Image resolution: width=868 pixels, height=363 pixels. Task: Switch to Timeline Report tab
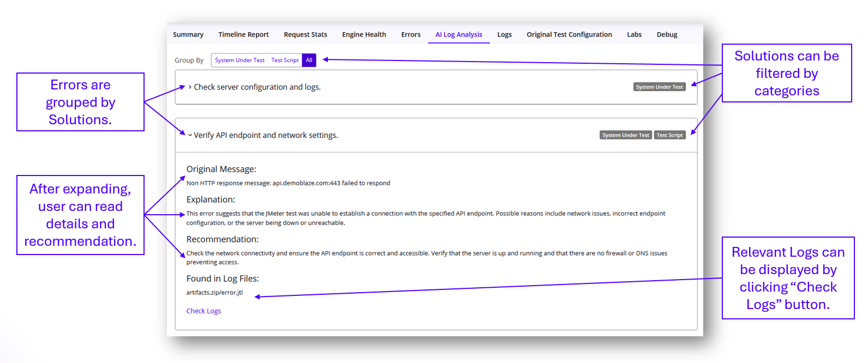point(243,34)
